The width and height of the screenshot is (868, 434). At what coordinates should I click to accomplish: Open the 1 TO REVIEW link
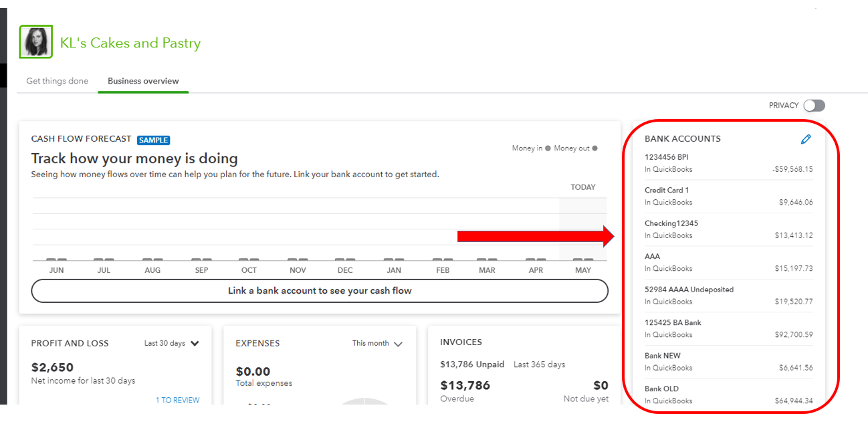pyautogui.click(x=179, y=400)
